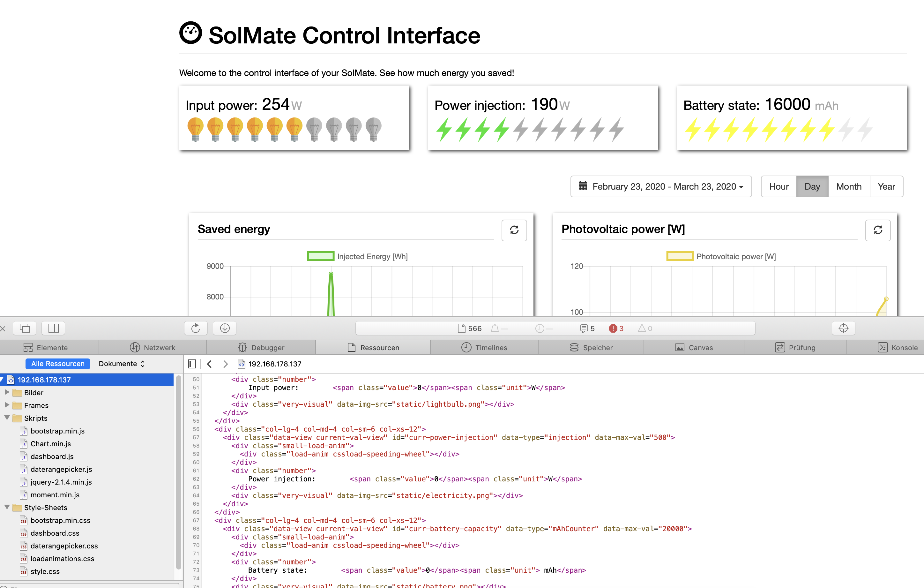The image size is (924, 588).
Task: Open dashboard.js in the resource list
Action: pos(52,456)
